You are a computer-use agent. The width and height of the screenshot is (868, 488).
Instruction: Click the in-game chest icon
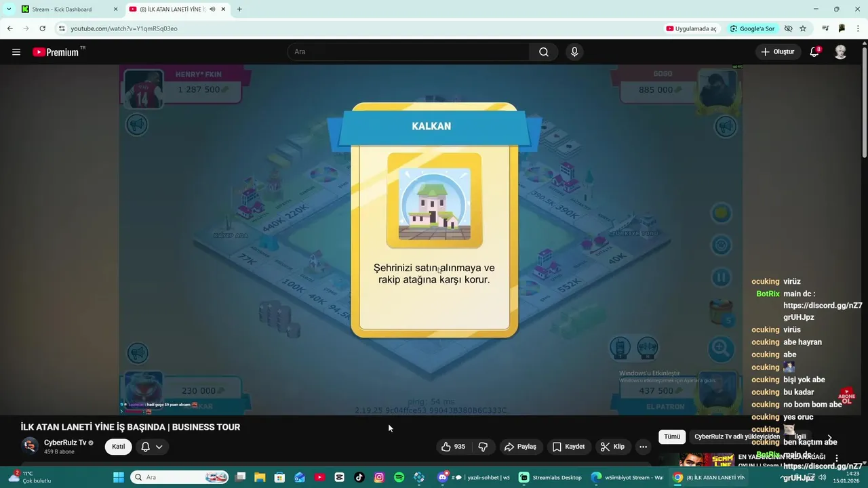click(x=722, y=312)
